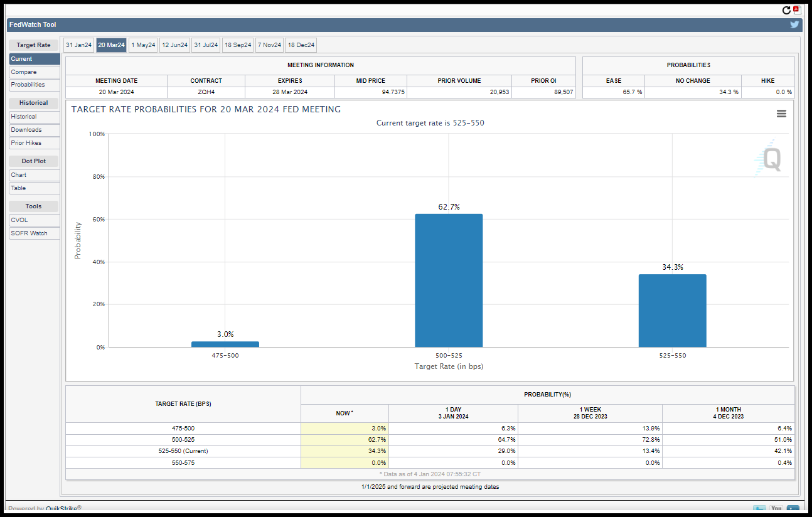Show the Dot Plot Chart

35,175
